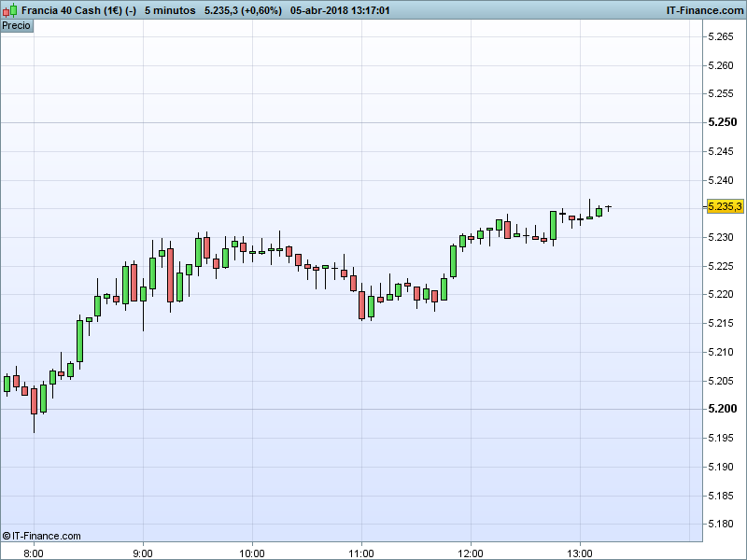Click the yellow current price tag 5.235,3
This screenshot has width=747, height=560.
pos(726,206)
